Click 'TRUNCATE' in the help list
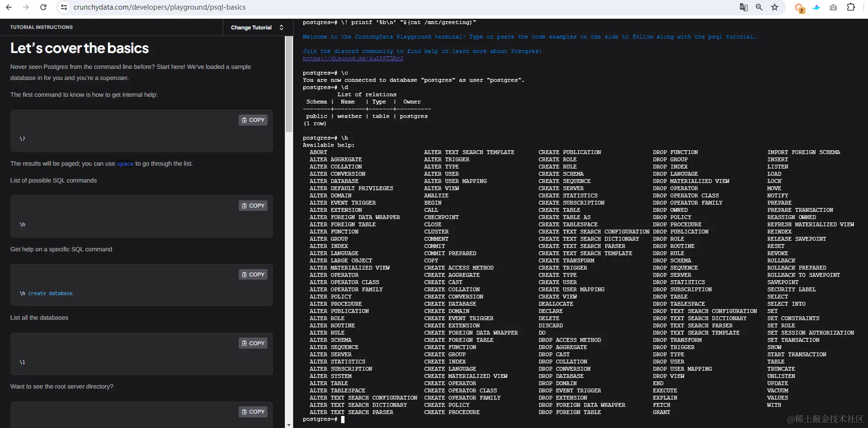Screen dimensions: 868x428 (781, 369)
